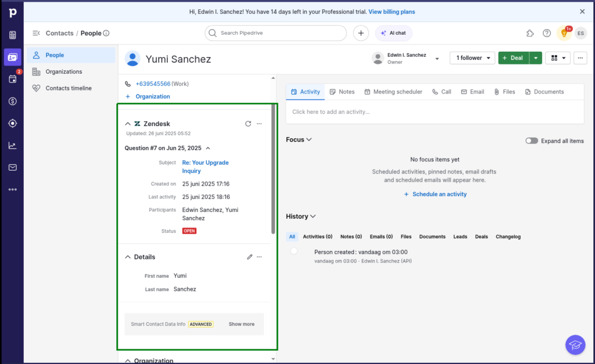Image resolution: width=595 pixels, height=364 pixels.
Task: Open the academy graduation cap button
Action: tap(575, 345)
